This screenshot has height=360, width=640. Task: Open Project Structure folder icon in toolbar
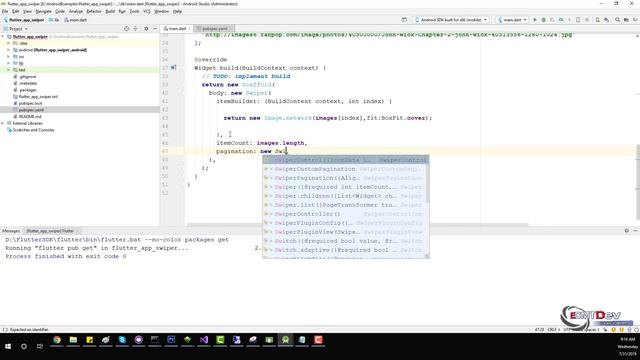click(x=626, y=20)
